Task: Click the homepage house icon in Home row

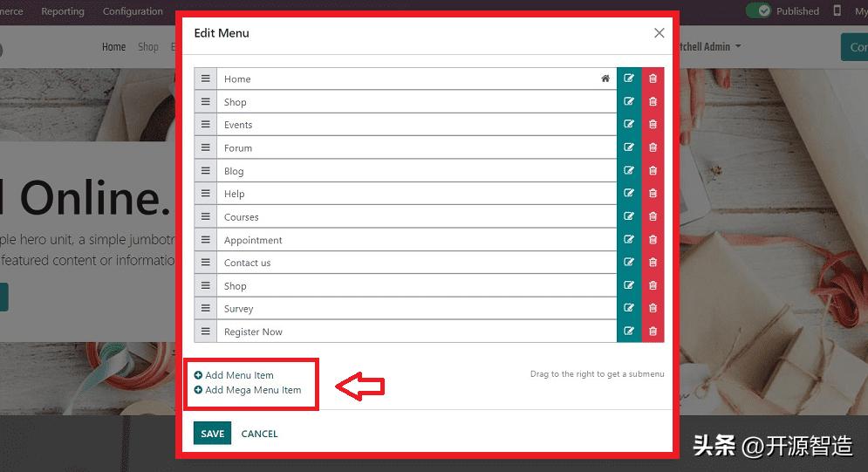Action: (605, 79)
